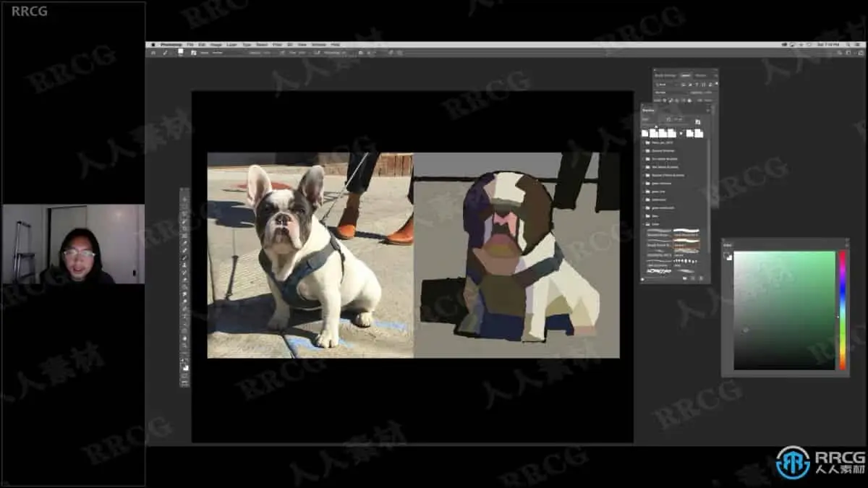
Task: Click the foreground/background colors in the toolbar
Action: point(185,366)
